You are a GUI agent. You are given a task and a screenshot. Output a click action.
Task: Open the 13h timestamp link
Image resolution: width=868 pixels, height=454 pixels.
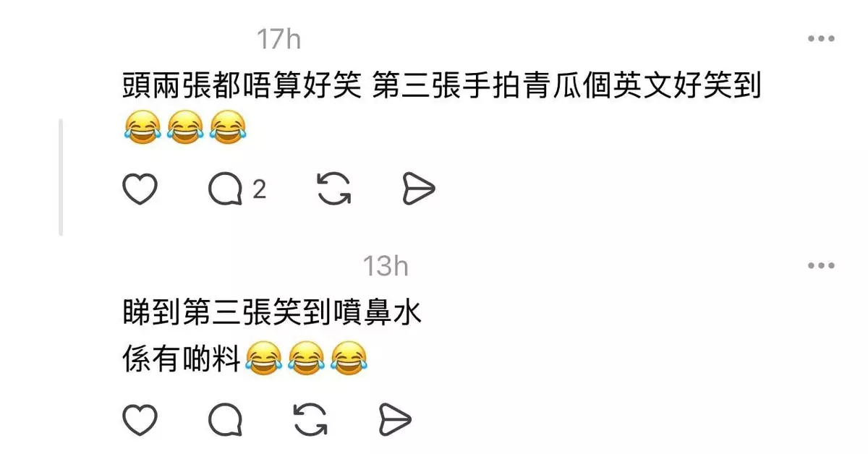point(386,266)
